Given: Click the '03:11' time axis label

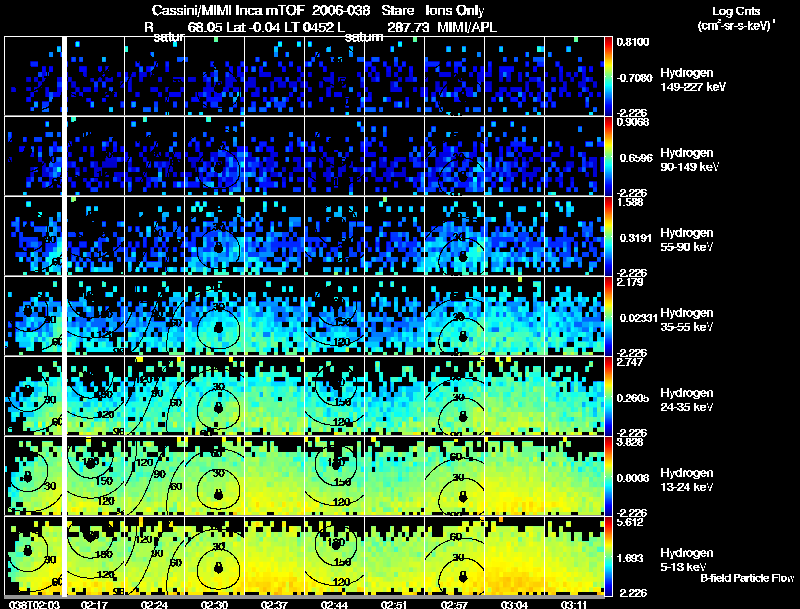Looking at the screenshot, I should (x=574, y=604).
